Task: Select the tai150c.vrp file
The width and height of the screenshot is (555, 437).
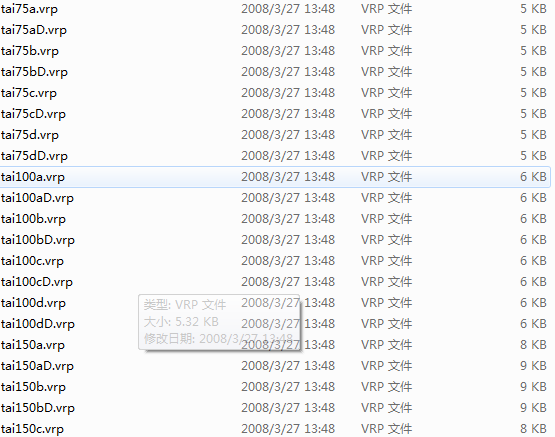Action: 32,429
